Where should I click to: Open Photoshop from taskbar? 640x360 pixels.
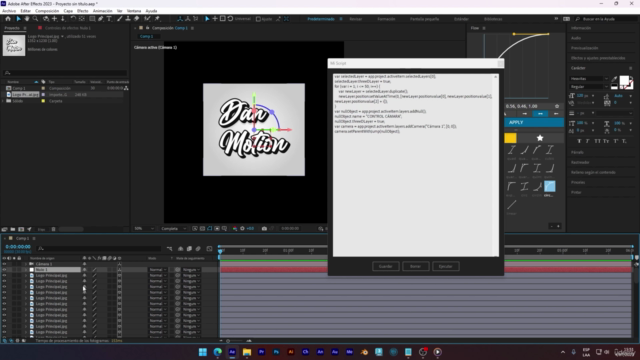[x=276, y=352]
